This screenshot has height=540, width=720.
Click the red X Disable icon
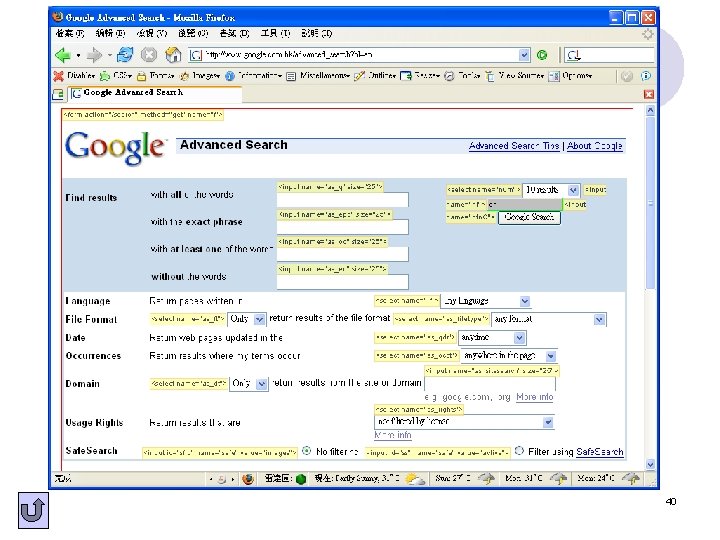coord(58,76)
